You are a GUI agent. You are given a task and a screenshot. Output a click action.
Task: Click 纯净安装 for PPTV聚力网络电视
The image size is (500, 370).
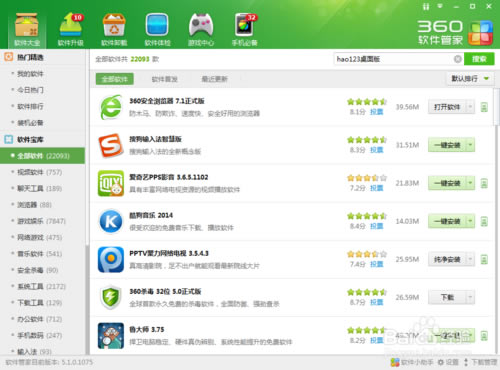pos(447,259)
